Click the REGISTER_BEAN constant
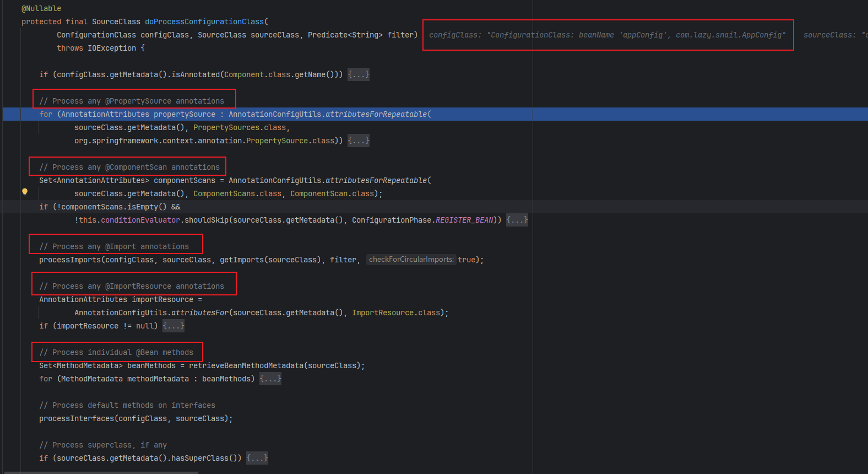Viewport: 868px width, 474px height. pyautogui.click(x=464, y=220)
